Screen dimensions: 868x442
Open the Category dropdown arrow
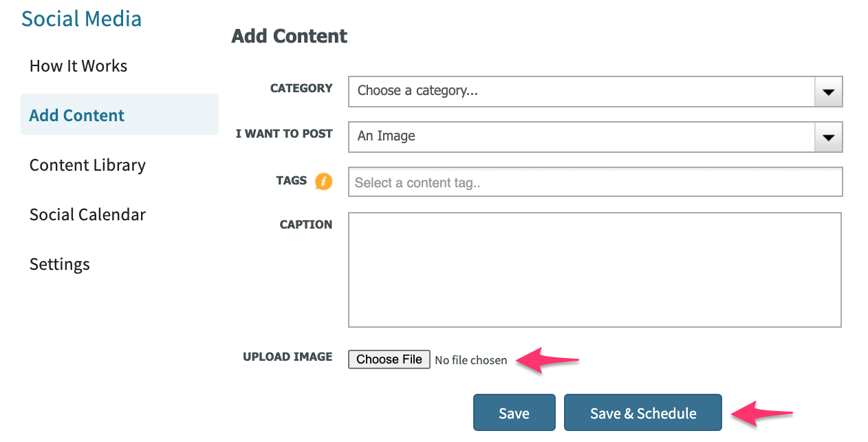coord(828,92)
